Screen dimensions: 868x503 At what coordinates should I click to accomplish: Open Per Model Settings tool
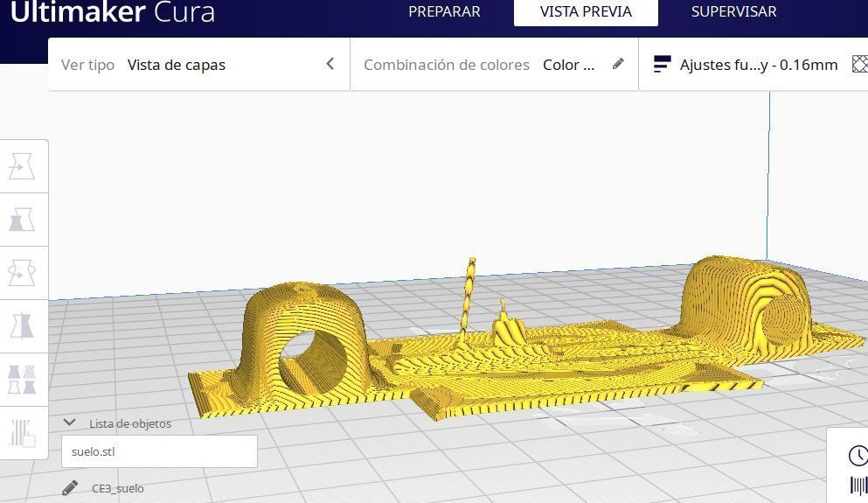click(x=22, y=380)
